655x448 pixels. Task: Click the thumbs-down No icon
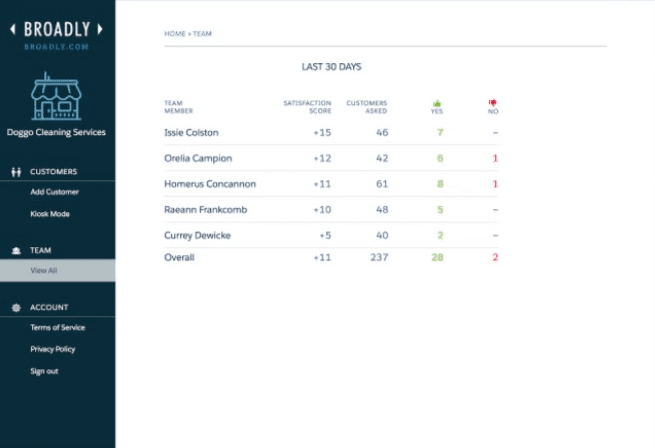[x=493, y=102]
